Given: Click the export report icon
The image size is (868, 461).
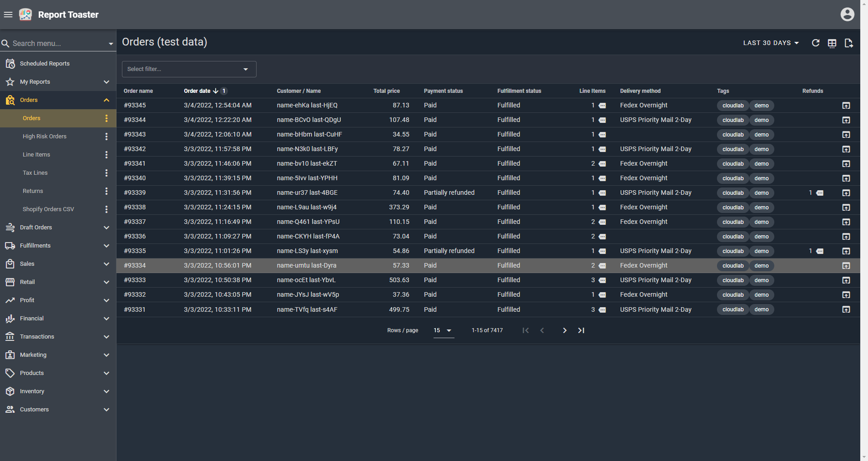Looking at the screenshot, I should pos(848,43).
